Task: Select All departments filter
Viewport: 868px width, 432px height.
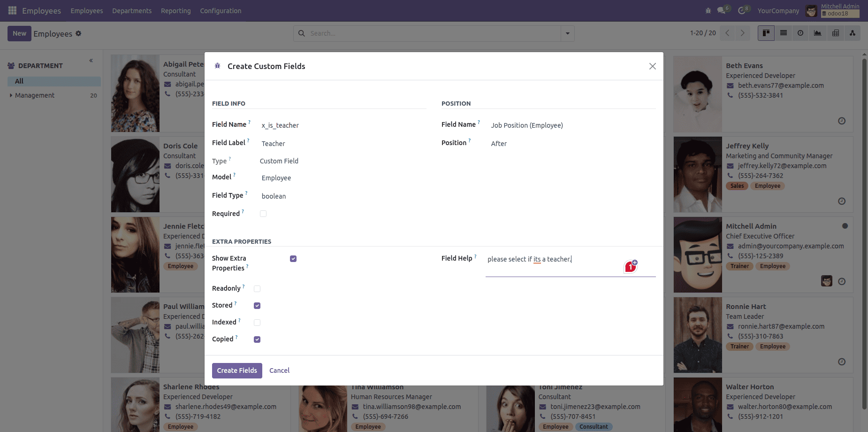Action: click(x=54, y=81)
